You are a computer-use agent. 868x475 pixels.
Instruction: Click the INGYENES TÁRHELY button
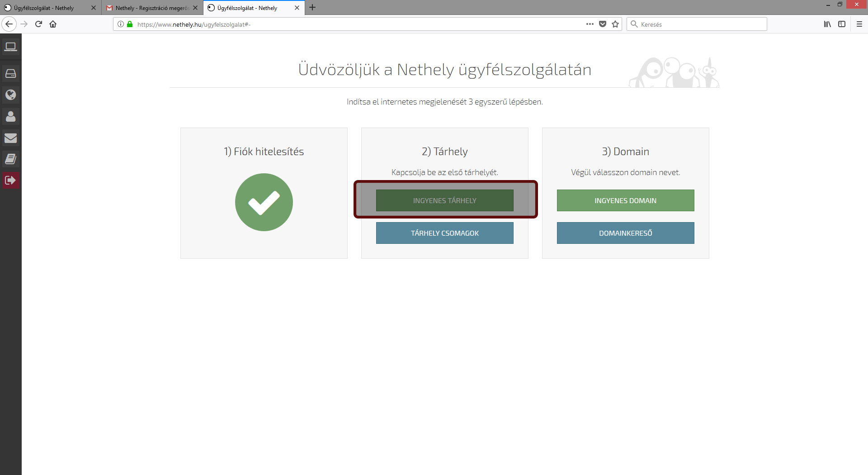[444, 200]
